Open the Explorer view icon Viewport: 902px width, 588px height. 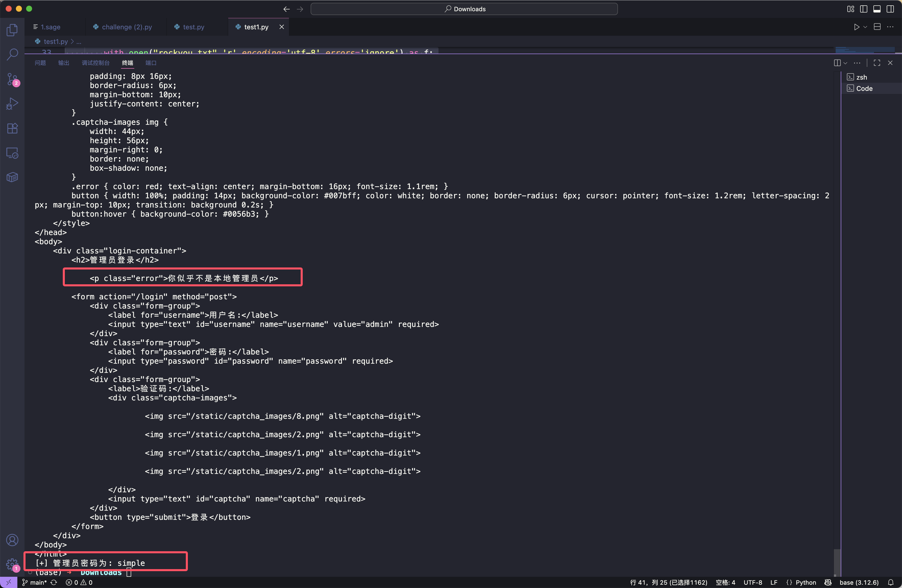pos(12,30)
